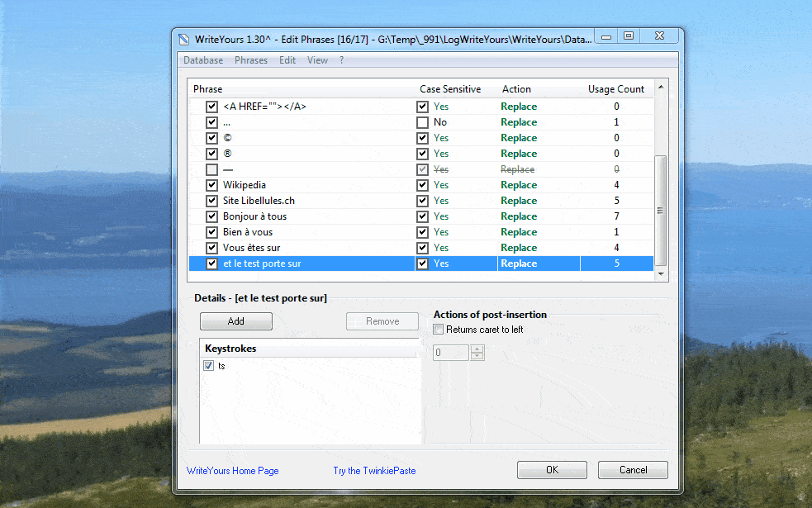This screenshot has height=508, width=812.
Task: Click the Add keystroke button
Action: click(x=236, y=321)
